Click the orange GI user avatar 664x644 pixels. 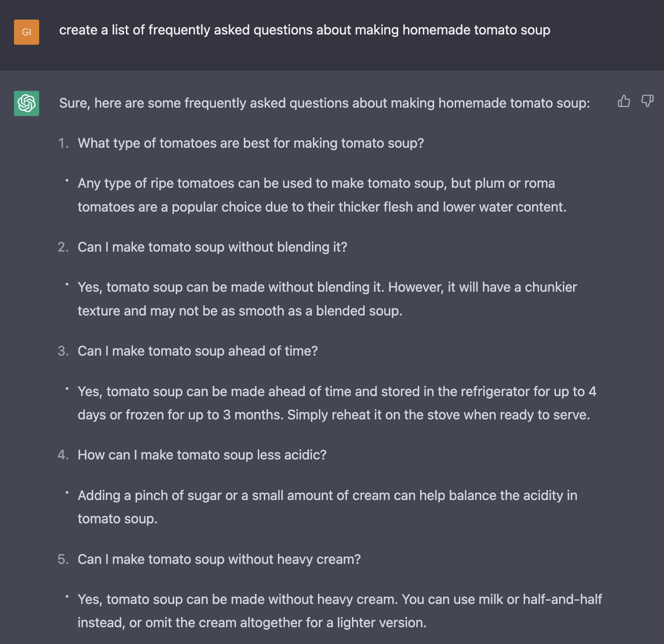(x=27, y=33)
